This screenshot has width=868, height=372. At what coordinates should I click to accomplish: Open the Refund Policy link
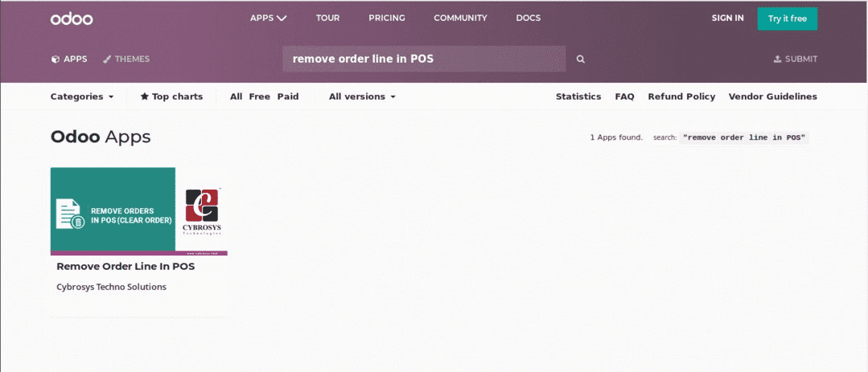click(x=681, y=96)
